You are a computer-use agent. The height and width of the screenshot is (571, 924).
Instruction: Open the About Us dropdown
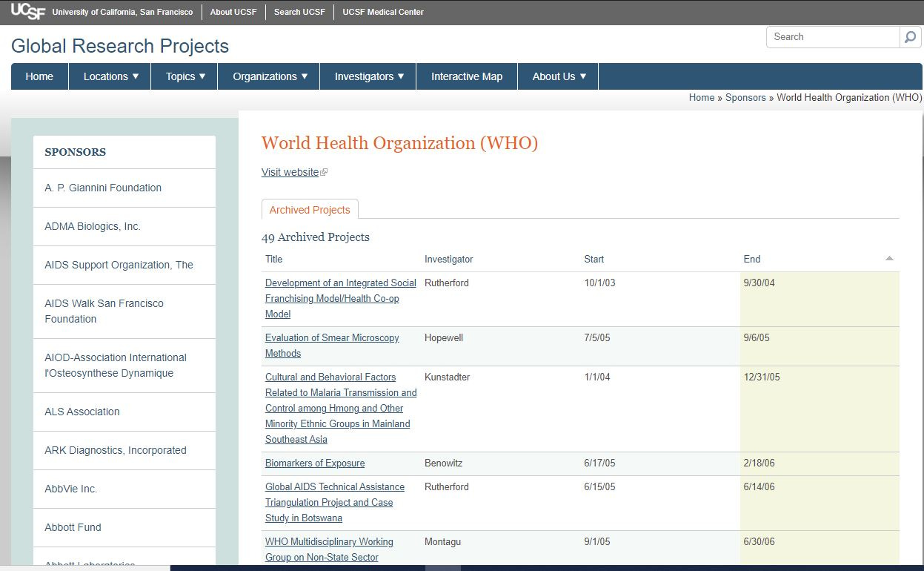(x=559, y=76)
